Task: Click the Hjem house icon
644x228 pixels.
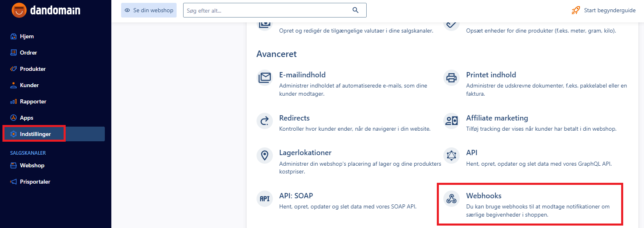Action: (x=13, y=36)
